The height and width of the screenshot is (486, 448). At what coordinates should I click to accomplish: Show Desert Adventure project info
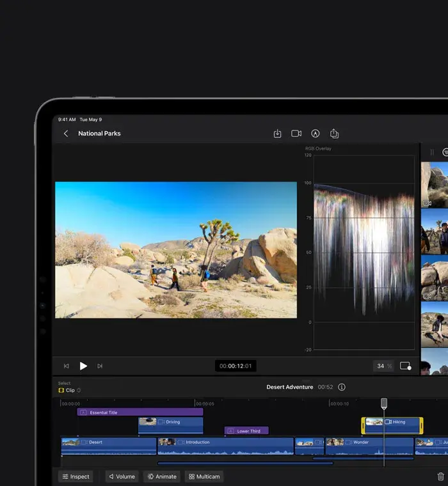[x=342, y=387]
